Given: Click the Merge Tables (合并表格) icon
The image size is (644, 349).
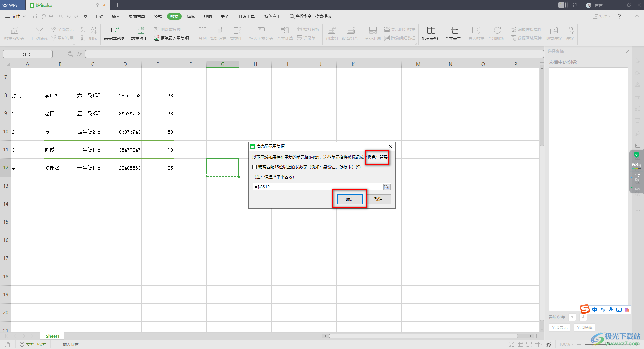Looking at the screenshot, I should 454,30.
